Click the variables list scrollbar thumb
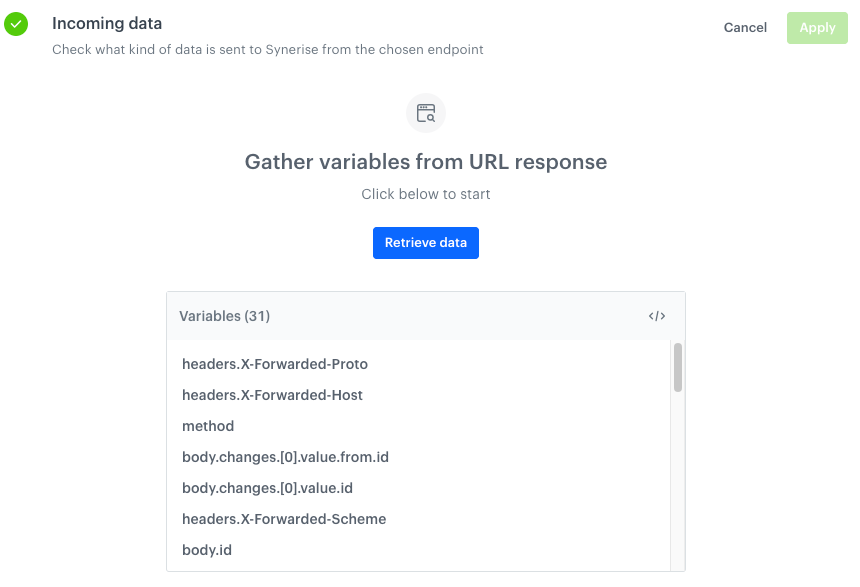 [678, 367]
